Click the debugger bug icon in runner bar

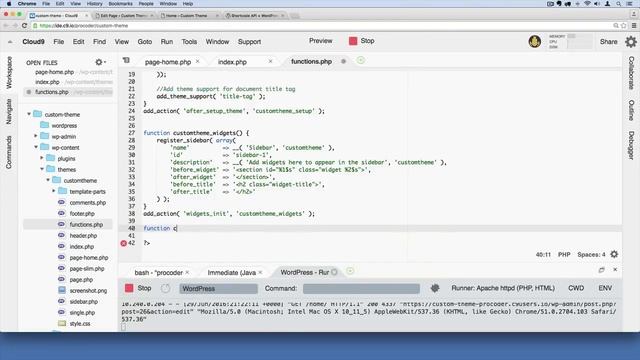(x=435, y=288)
